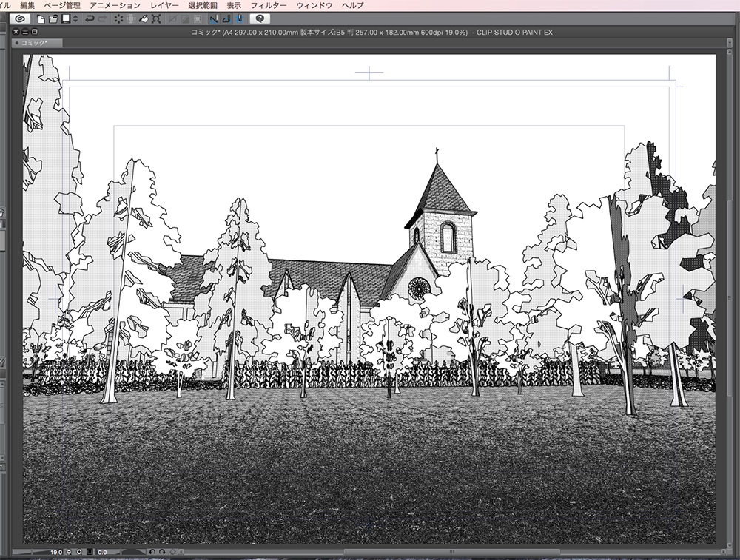Toggle snap to special ruler

(226, 19)
